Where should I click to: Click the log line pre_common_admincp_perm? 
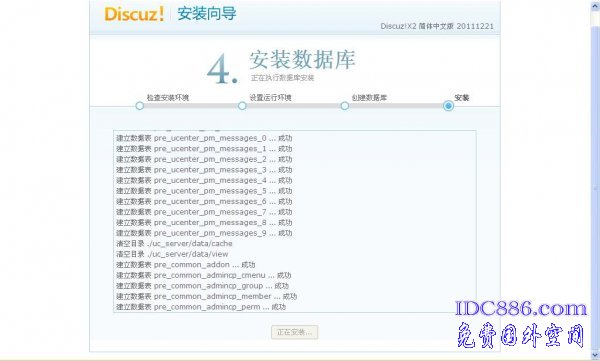click(201, 307)
